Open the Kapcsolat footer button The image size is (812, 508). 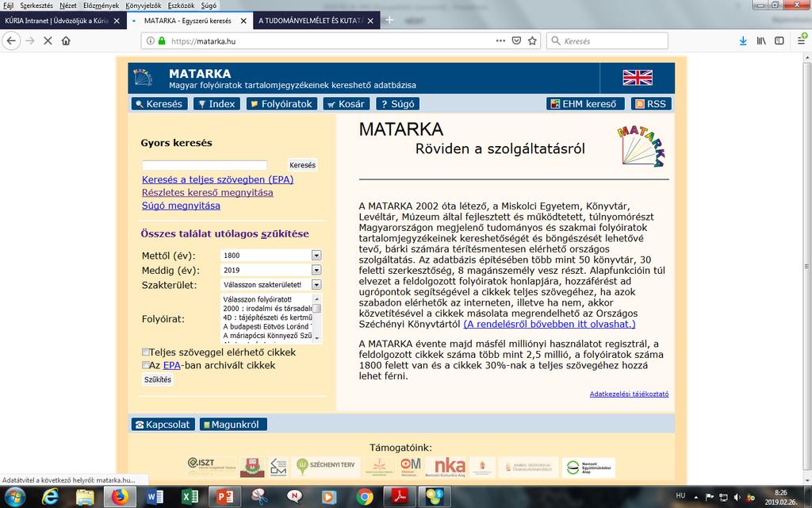tap(163, 425)
